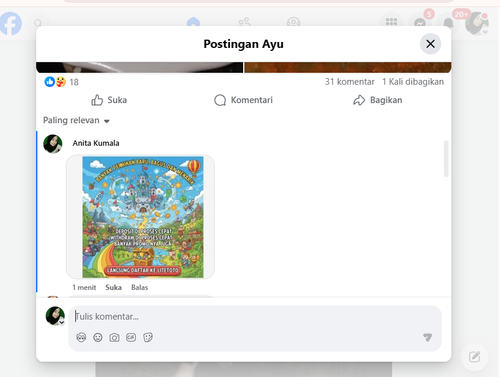500x377 pixels.
Task: Click Balas to reply to Anita's comment
Action: (139, 287)
